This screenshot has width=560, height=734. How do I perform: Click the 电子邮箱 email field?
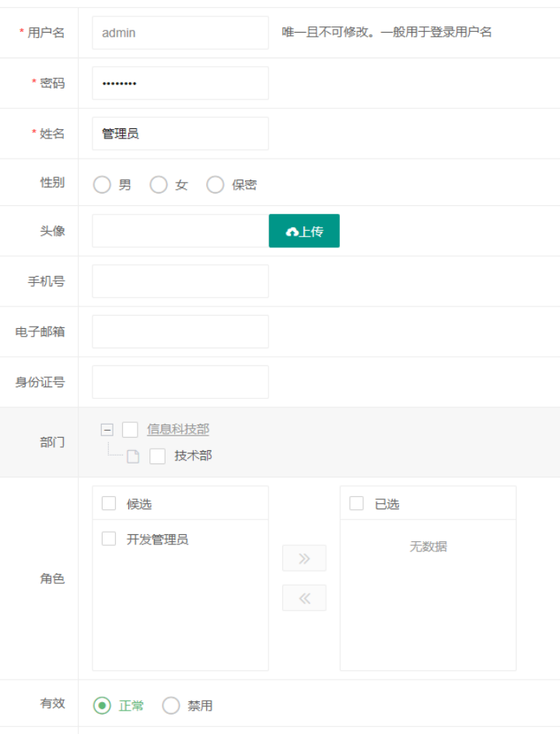(x=180, y=332)
